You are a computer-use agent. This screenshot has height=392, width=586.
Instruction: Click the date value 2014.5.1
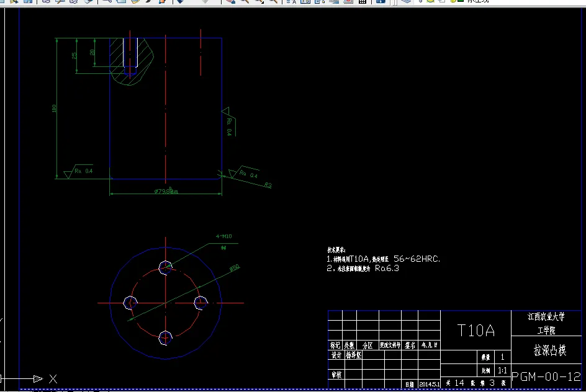tap(430, 384)
